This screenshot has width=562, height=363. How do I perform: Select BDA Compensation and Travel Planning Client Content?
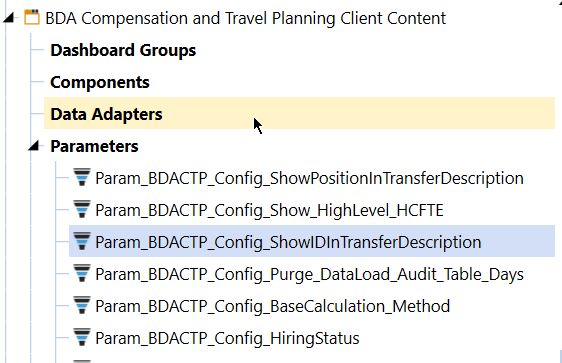coord(246,18)
